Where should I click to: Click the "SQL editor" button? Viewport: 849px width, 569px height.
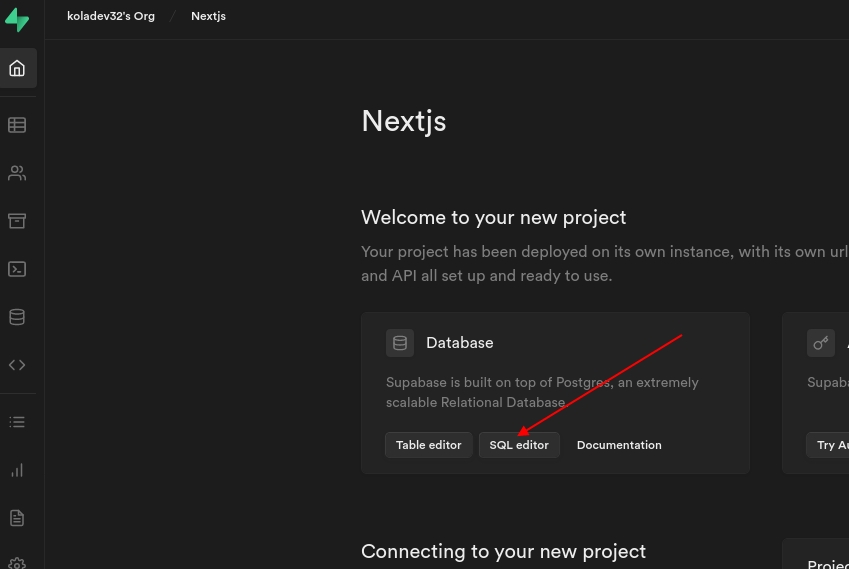tap(519, 445)
